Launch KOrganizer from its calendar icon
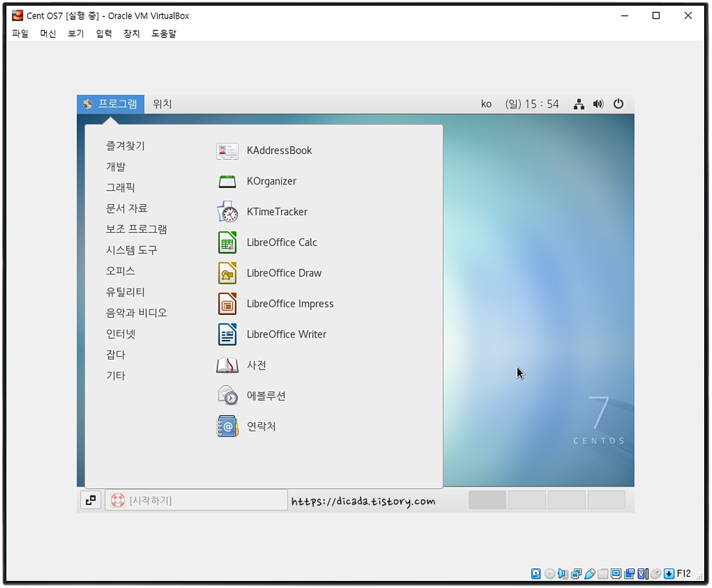Image resolution: width=712 pixels, height=588 pixels. click(227, 182)
